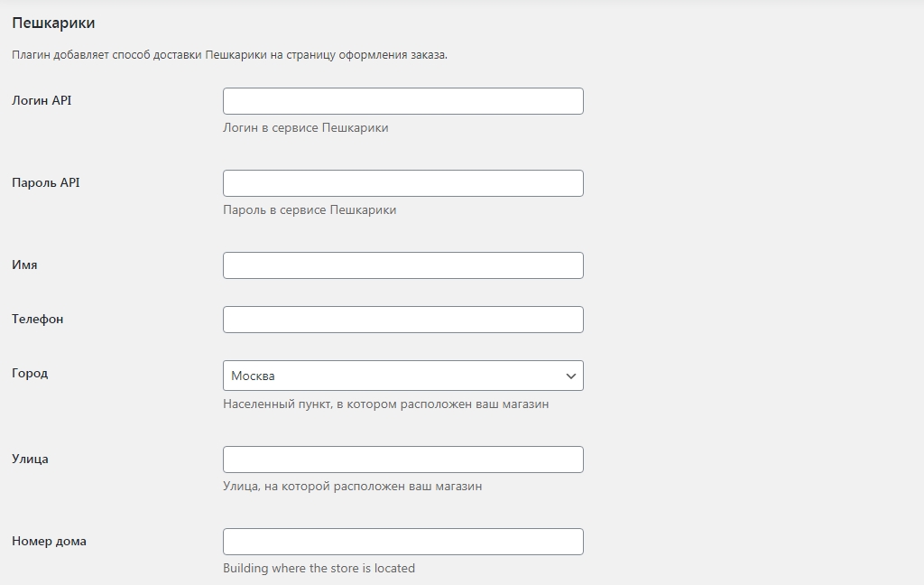The image size is (924, 585).
Task: Click the Улица street input field
Action: point(402,460)
